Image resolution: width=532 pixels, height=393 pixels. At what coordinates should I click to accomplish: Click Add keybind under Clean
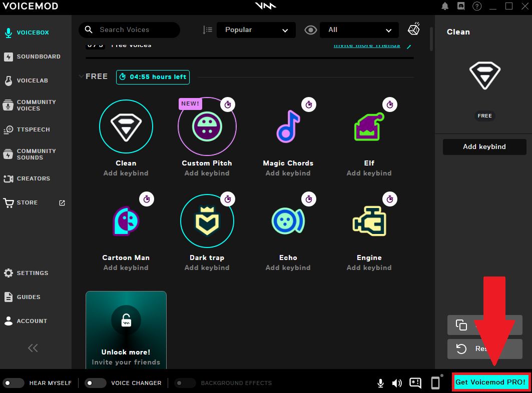126,173
